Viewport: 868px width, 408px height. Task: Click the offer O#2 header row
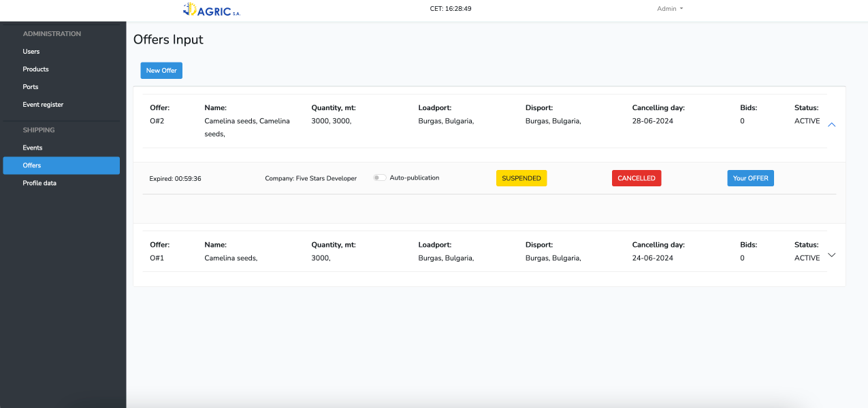(x=477, y=121)
